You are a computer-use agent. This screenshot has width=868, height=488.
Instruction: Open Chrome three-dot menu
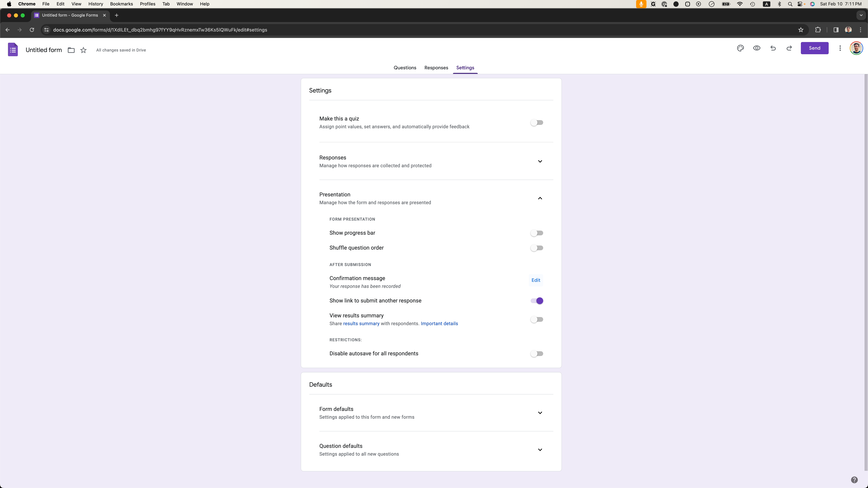tap(861, 30)
